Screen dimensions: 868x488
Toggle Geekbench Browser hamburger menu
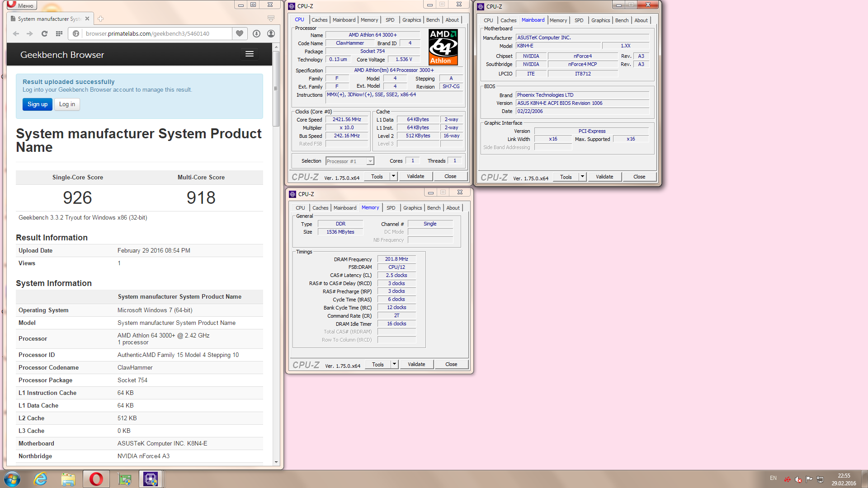pos(250,54)
